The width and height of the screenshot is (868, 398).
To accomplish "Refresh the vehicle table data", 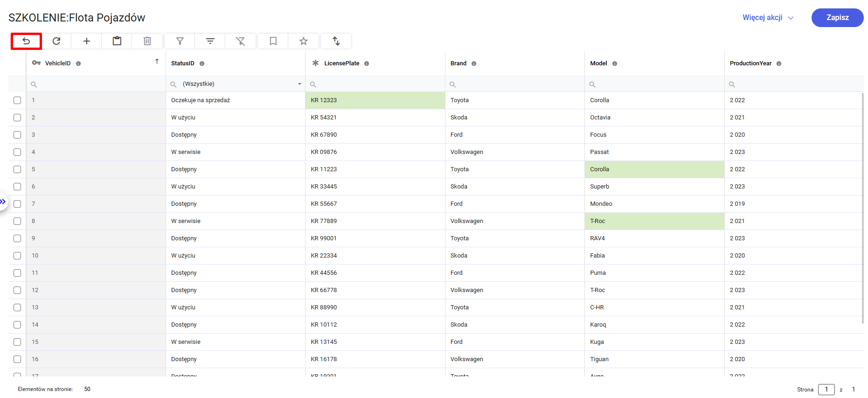I will pyautogui.click(x=56, y=41).
